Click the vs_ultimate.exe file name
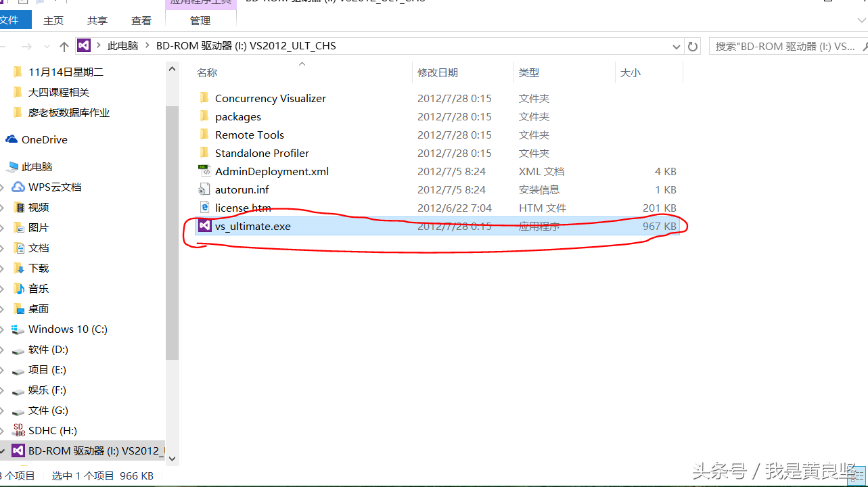Image resolution: width=868 pixels, height=487 pixels. pos(253,226)
